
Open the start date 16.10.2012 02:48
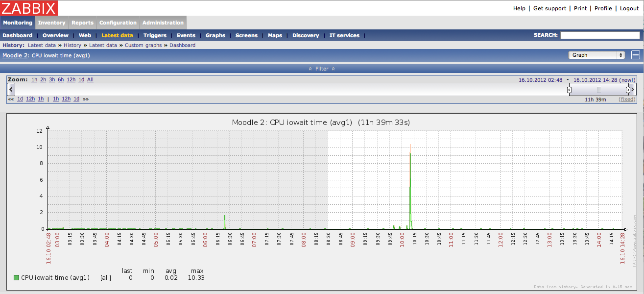(540, 80)
